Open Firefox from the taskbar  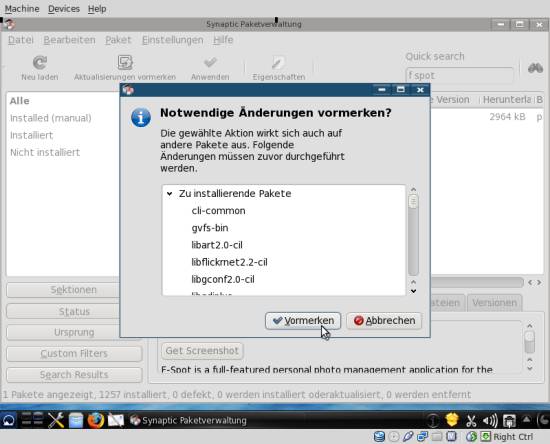[96, 420]
